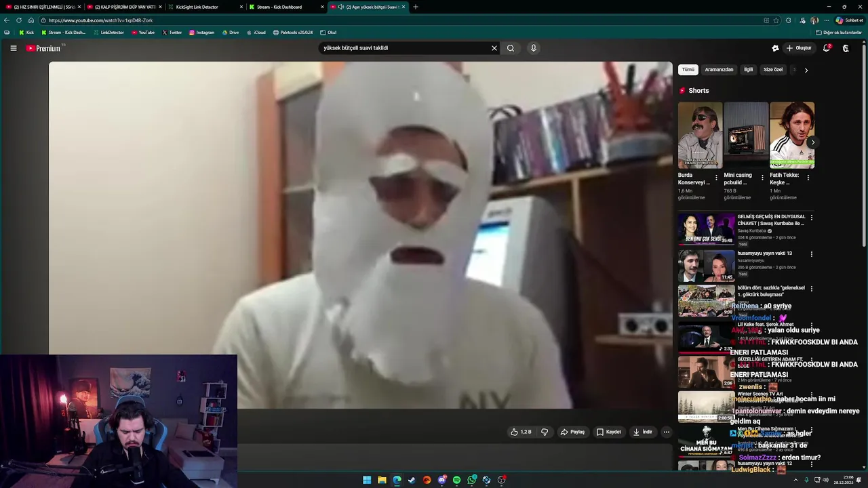The image size is (868, 488).
Task: Open the Mini casing pcbuild short
Action: click(x=746, y=136)
